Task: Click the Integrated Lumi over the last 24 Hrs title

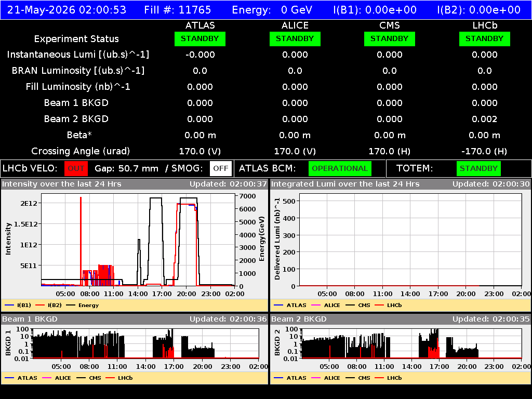Action: [345, 184]
